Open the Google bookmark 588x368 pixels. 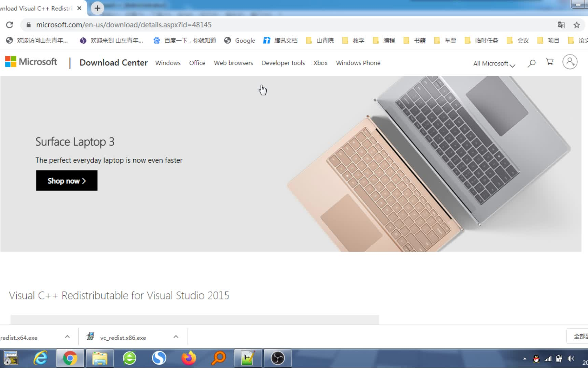tap(240, 41)
